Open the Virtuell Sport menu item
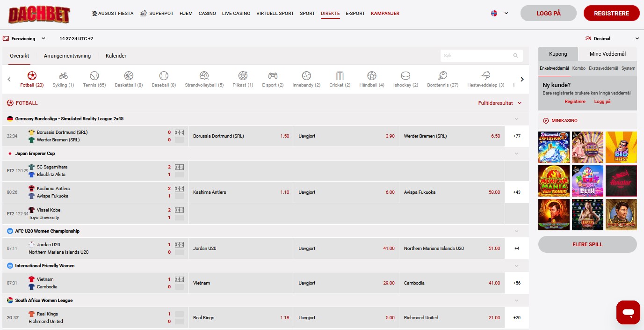 click(275, 14)
